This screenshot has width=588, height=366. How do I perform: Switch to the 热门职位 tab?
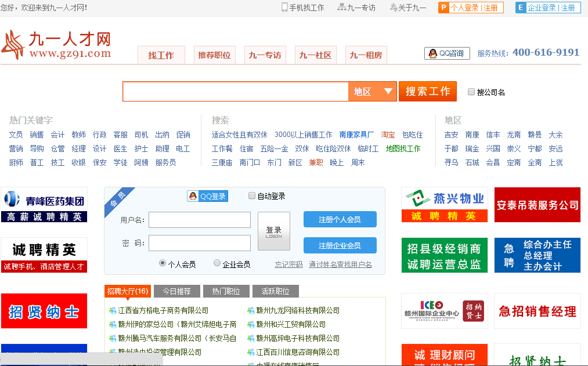(226, 291)
